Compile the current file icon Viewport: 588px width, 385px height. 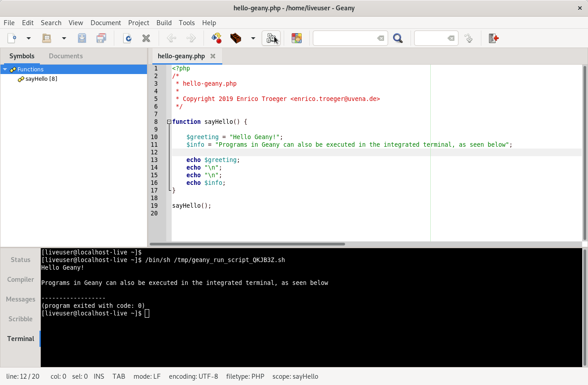(216, 38)
